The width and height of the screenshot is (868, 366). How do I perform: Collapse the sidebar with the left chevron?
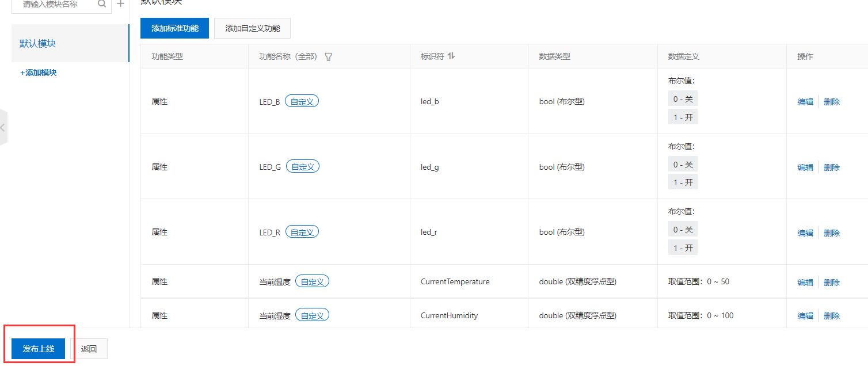click(2, 128)
